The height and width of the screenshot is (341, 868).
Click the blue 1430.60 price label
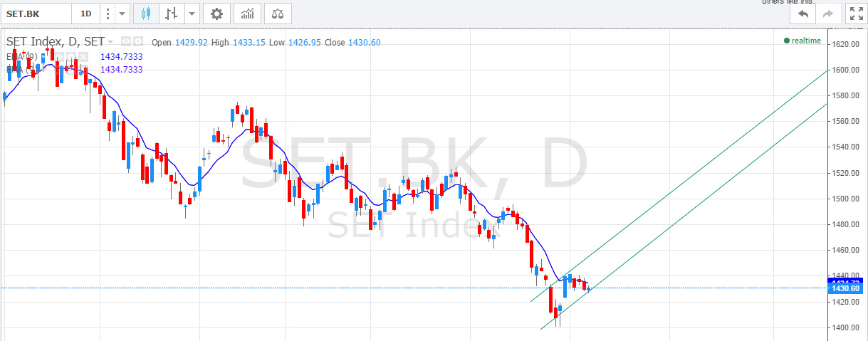click(x=847, y=288)
